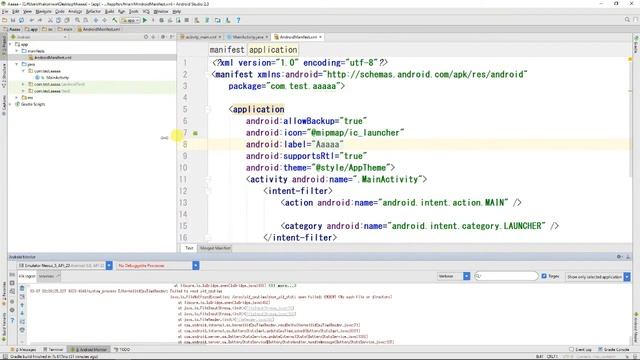Click the Android Monitor question mark icon
This screenshot has height=360, width=640.
coord(12,321)
